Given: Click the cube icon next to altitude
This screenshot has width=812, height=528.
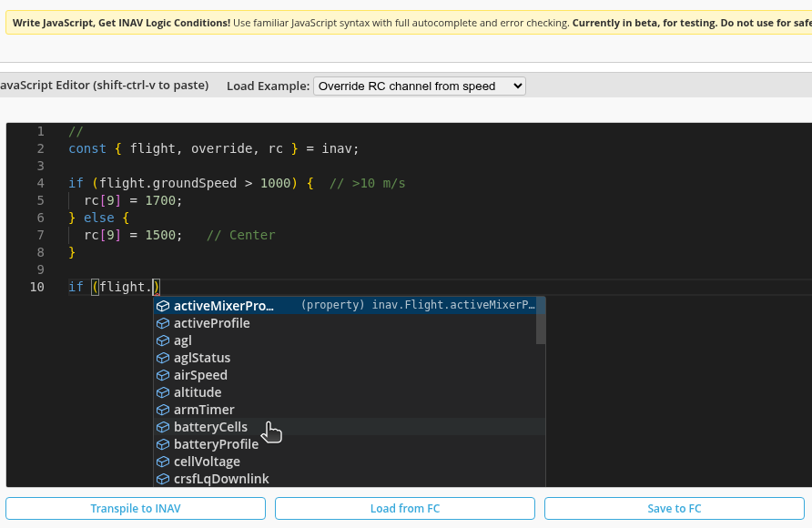Looking at the screenshot, I should tap(163, 392).
